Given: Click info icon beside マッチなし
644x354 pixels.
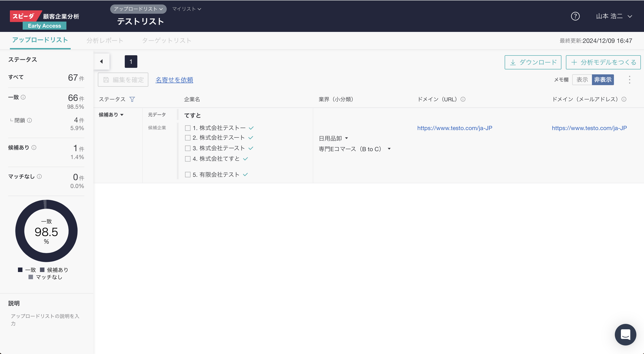Looking at the screenshot, I should tap(39, 176).
